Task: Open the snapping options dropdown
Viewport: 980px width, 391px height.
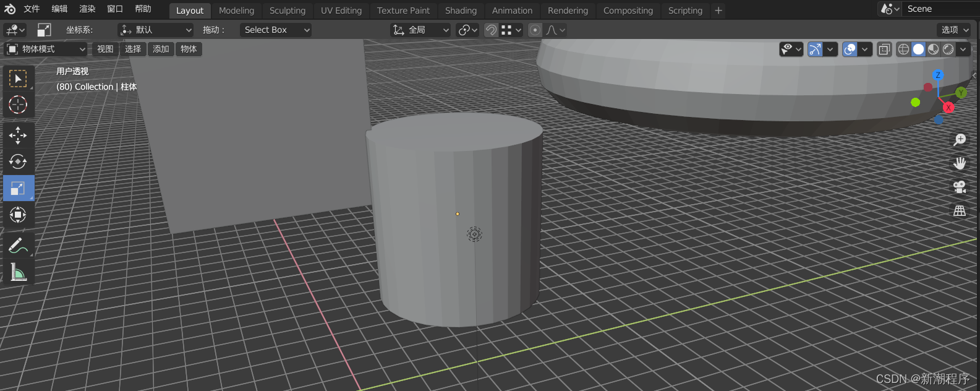Action: tap(511, 30)
